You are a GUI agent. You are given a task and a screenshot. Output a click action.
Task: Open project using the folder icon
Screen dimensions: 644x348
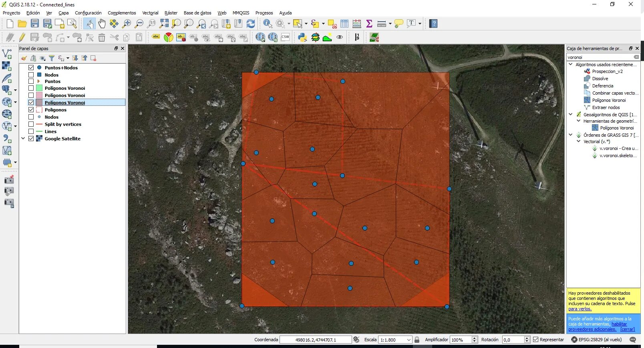pos(22,24)
